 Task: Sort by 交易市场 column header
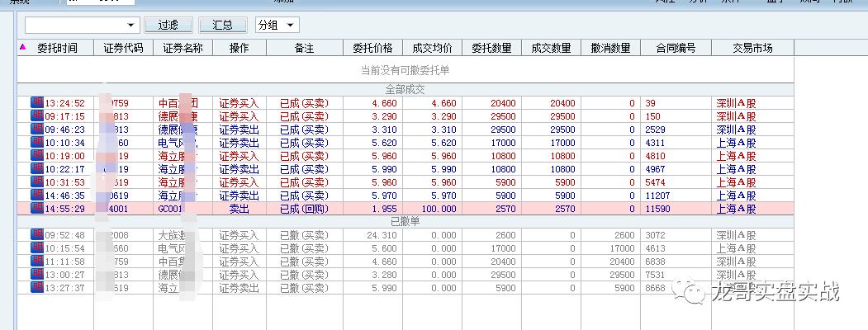pyautogui.click(x=752, y=48)
